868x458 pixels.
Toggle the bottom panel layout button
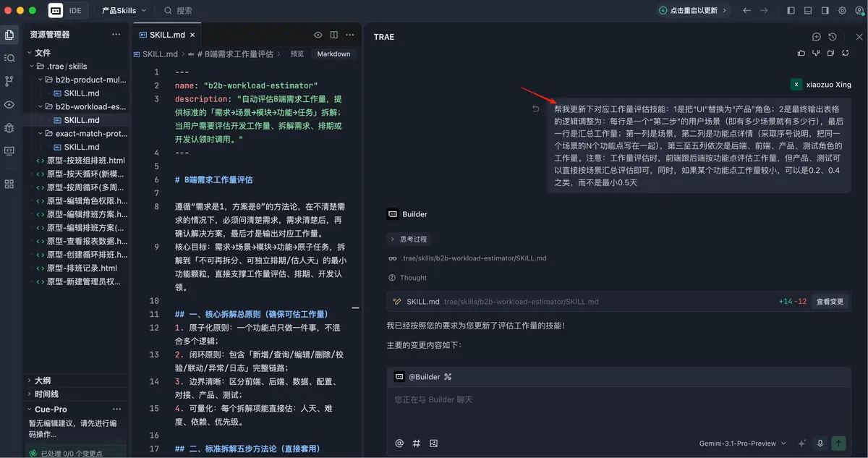coord(808,11)
